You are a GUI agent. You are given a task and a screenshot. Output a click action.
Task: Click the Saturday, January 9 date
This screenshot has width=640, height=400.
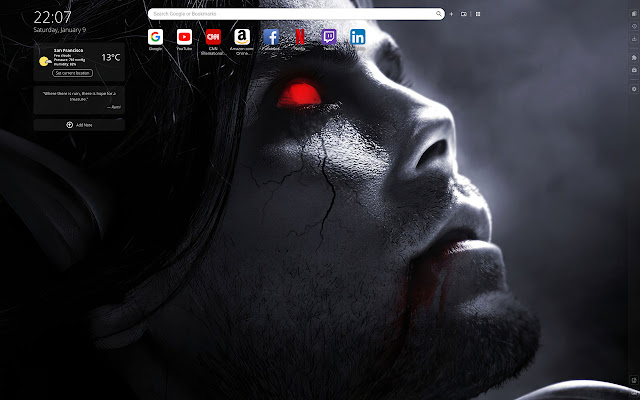coord(60,30)
